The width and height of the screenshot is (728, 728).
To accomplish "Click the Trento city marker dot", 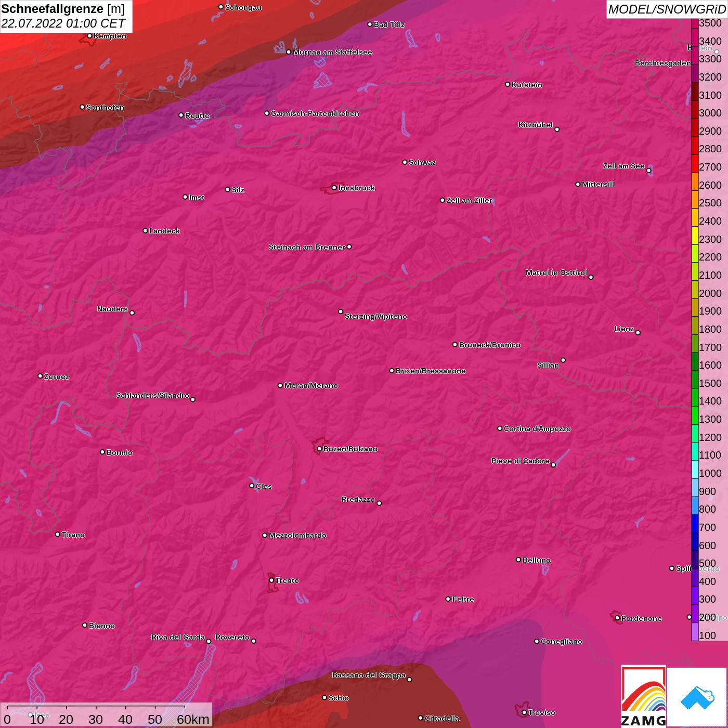I will (x=271, y=580).
